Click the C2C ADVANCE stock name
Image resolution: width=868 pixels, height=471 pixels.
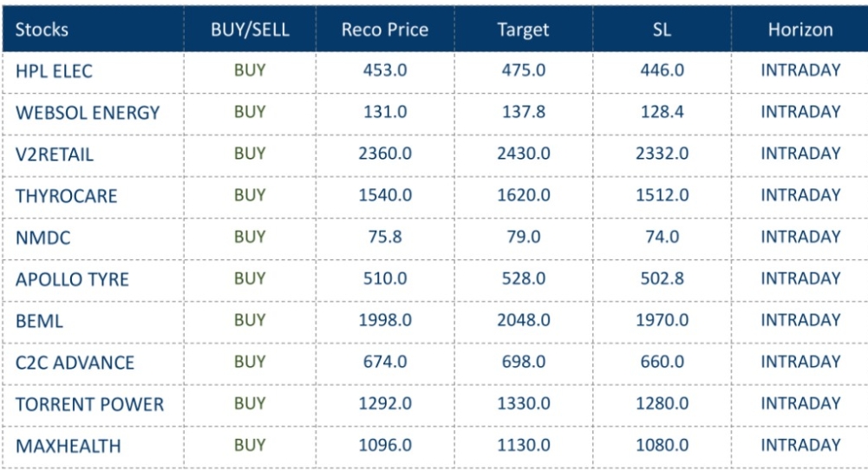point(75,363)
